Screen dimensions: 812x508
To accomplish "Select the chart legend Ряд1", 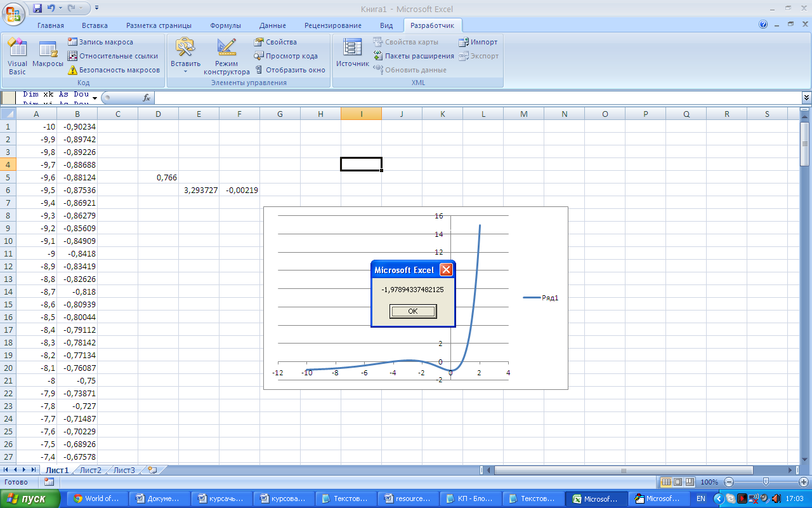I will (x=540, y=298).
